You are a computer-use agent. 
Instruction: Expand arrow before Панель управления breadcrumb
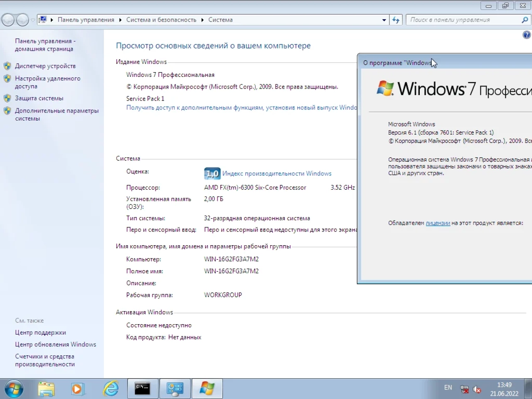(52, 20)
